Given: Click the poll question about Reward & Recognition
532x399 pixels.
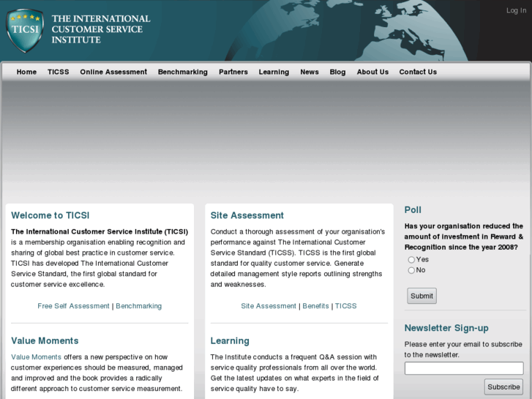Looking at the screenshot, I should click(464, 236).
